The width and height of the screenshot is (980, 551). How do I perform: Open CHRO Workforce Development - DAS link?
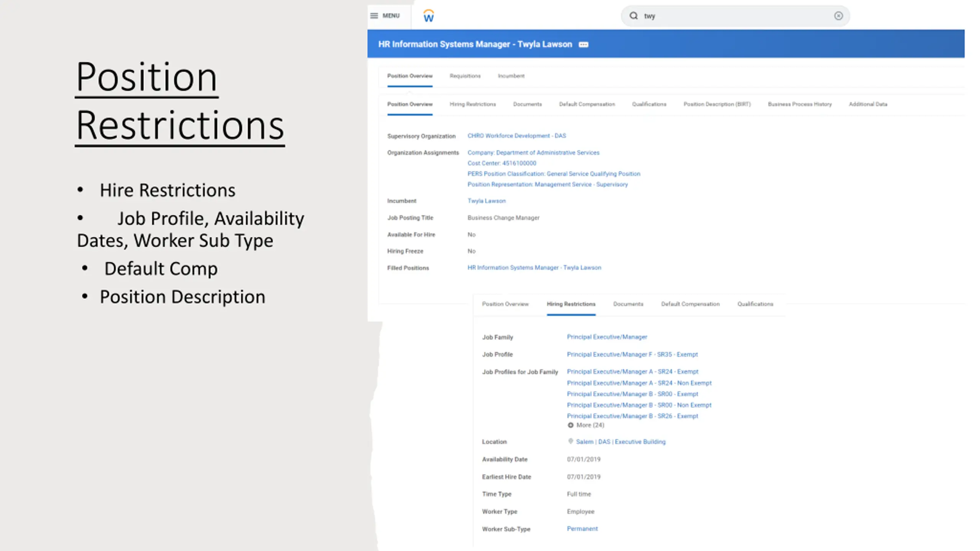[516, 135]
